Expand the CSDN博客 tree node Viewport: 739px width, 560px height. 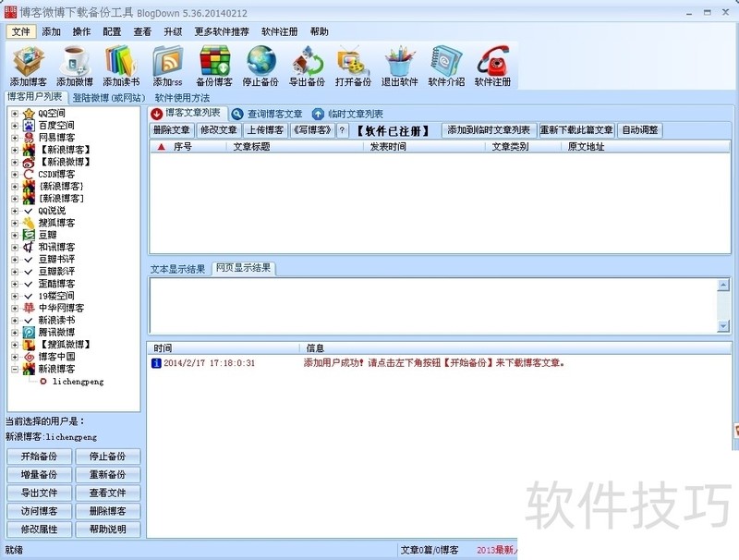coord(16,174)
